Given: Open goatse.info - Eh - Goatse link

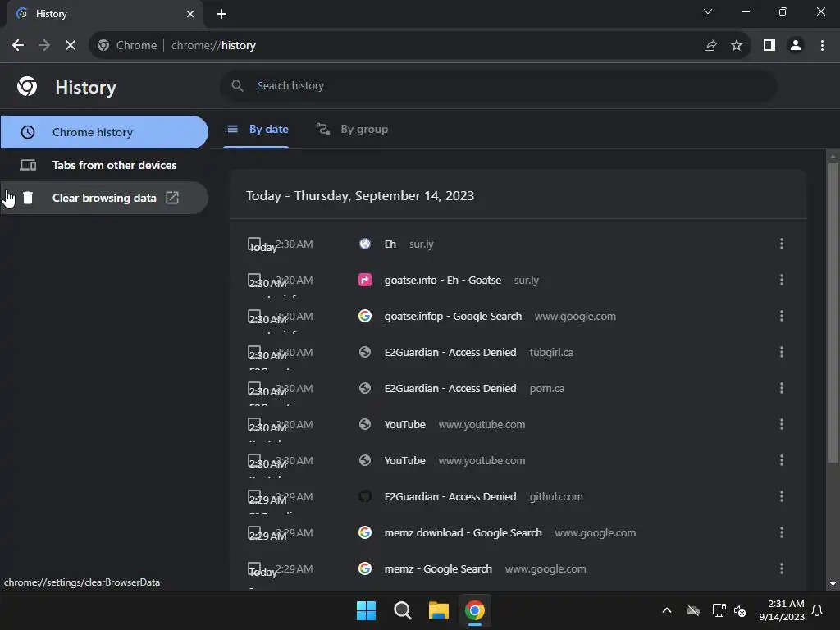Looking at the screenshot, I should pyautogui.click(x=442, y=280).
